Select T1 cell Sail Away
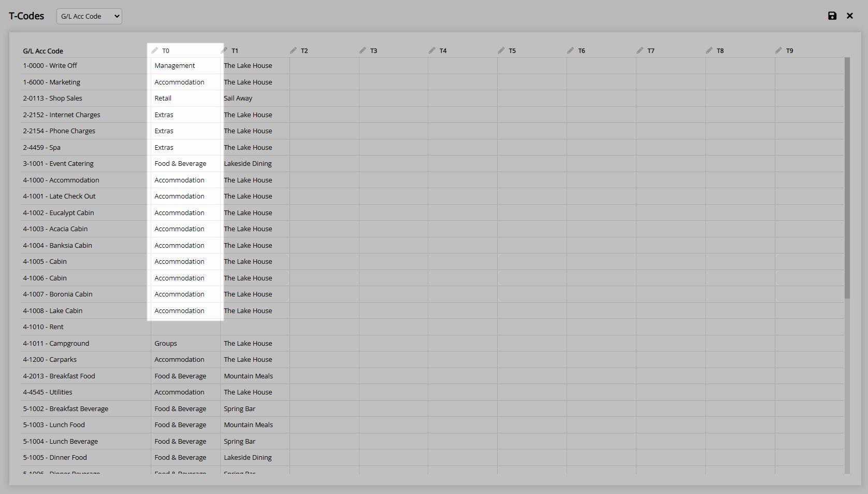This screenshot has width=868, height=494. click(255, 98)
